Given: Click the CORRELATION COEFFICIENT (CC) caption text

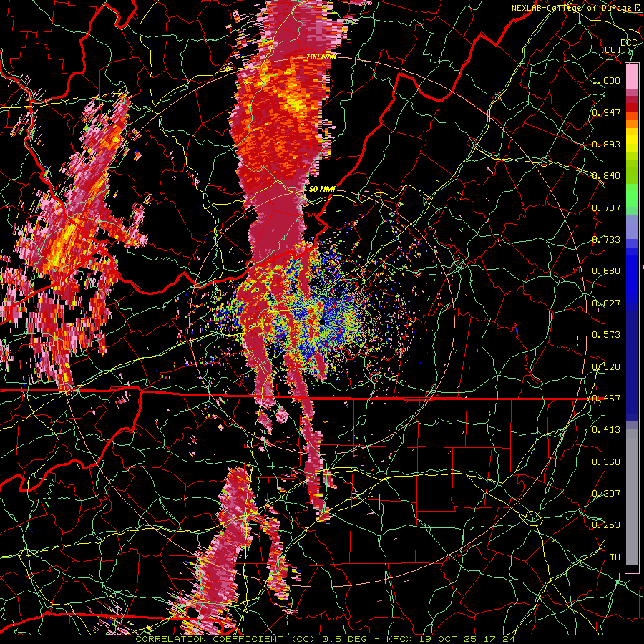Looking at the screenshot, I should click(x=225, y=639).
